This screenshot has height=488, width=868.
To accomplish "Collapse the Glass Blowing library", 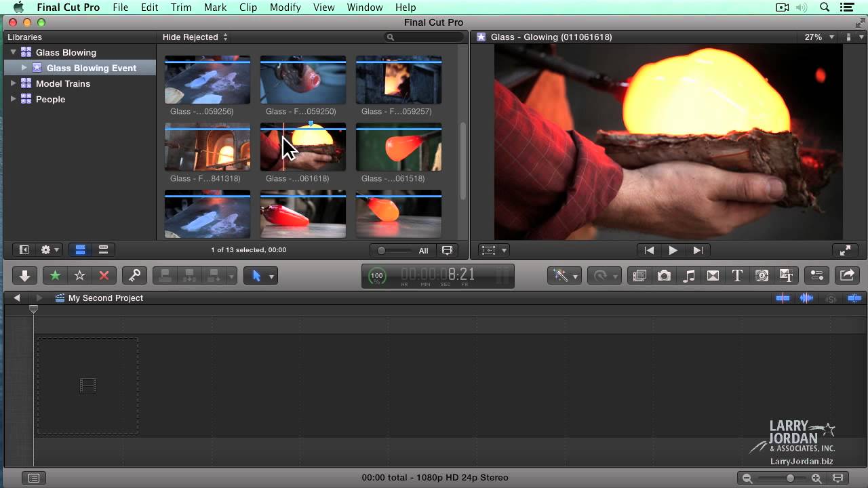I will pyautogui.click(x=13, y=52).
